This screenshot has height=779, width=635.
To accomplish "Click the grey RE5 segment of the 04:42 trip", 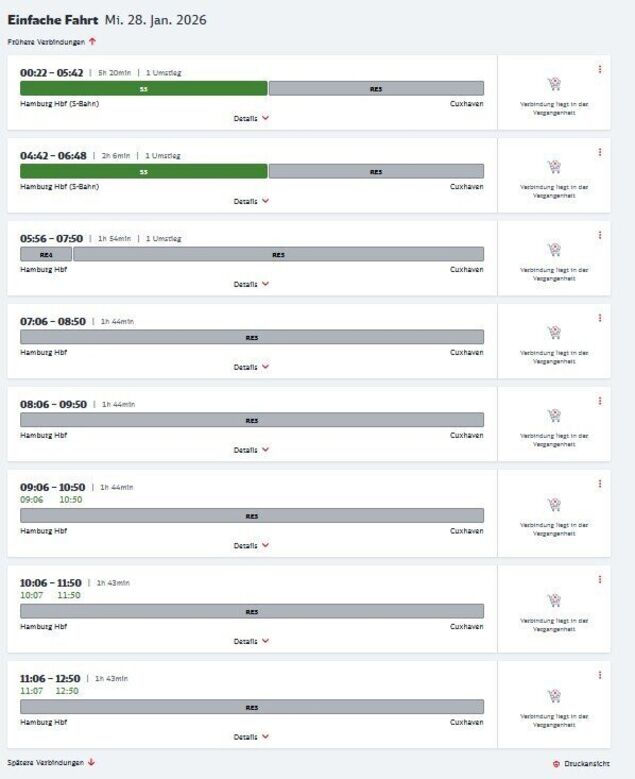I will pos(376,171).
